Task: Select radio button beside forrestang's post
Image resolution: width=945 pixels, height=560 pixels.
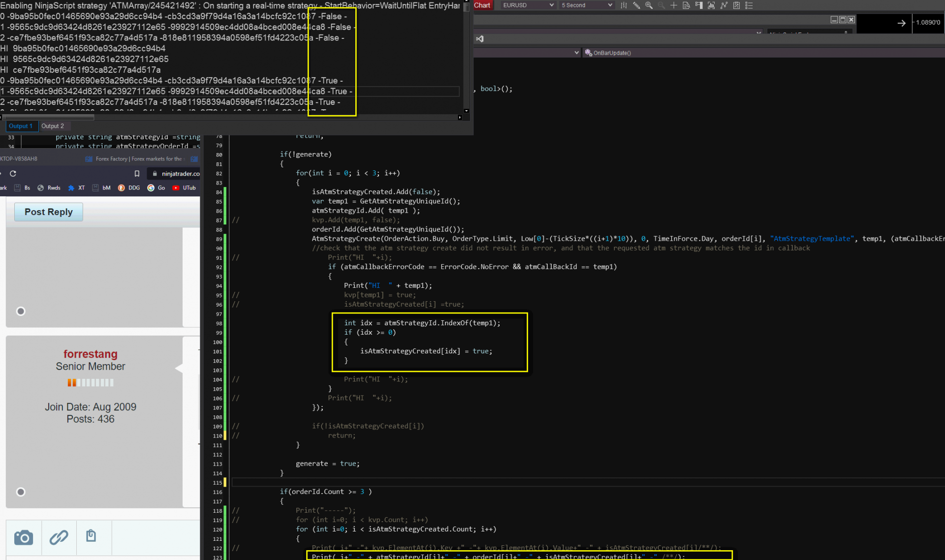Action: [21, 492]
